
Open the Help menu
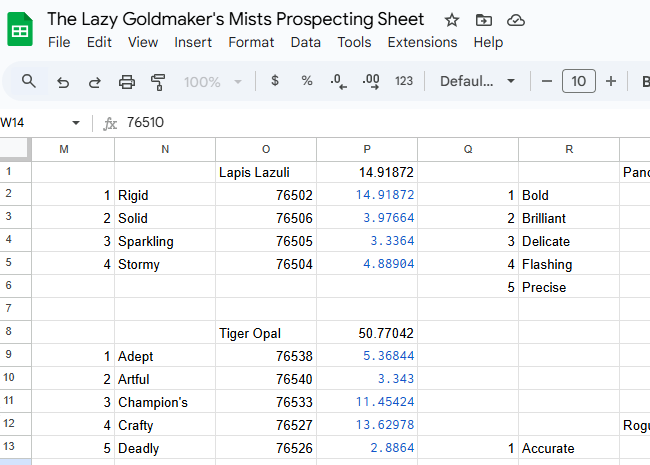pos(488,42)
